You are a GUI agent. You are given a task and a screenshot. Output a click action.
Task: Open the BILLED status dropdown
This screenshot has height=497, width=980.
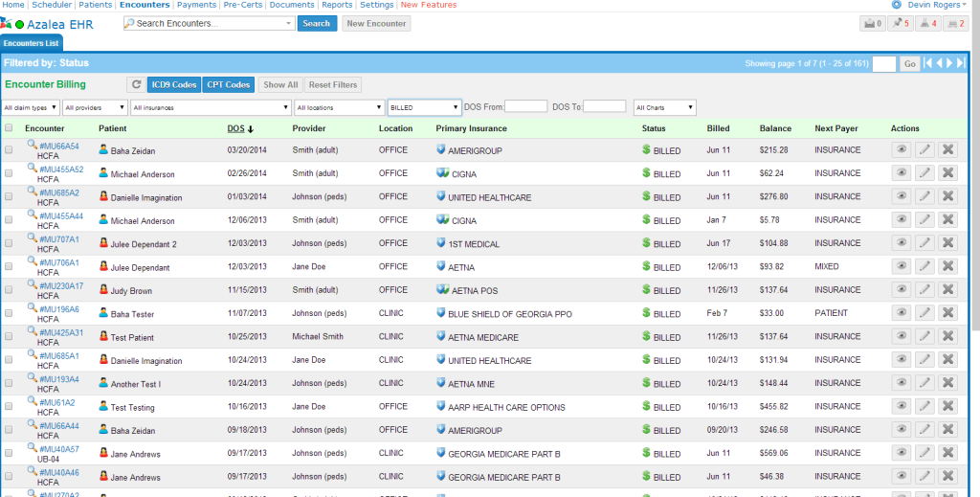point(424,107)
